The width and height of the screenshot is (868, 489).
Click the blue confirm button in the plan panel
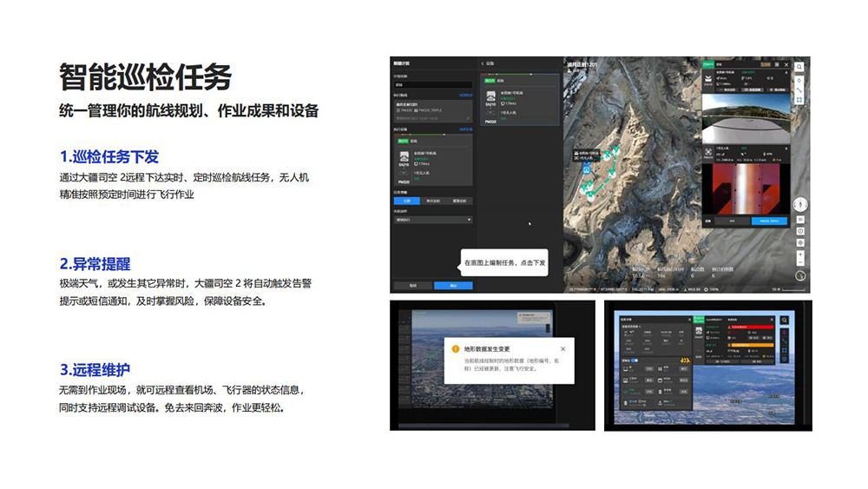pyautogui.click(x=453, y=285)
